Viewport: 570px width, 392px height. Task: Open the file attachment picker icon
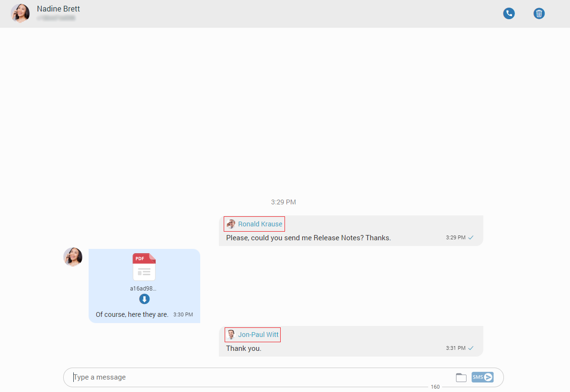461,377
